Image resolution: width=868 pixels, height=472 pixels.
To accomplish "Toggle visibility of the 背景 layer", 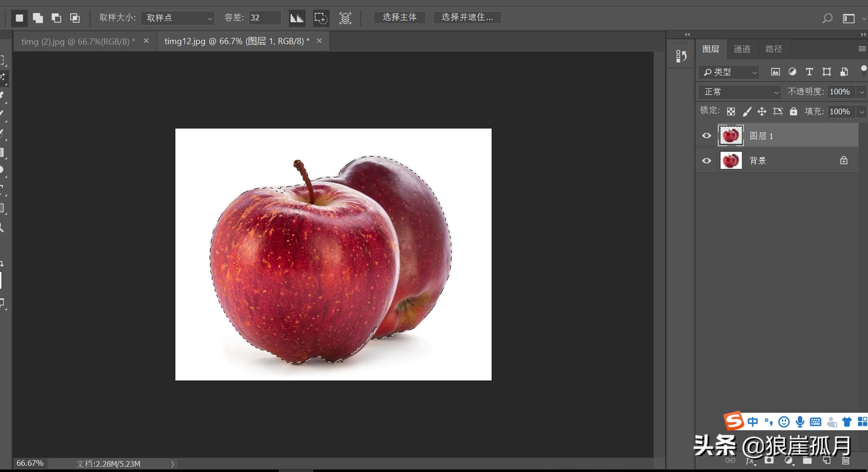I will pos(706,160).
